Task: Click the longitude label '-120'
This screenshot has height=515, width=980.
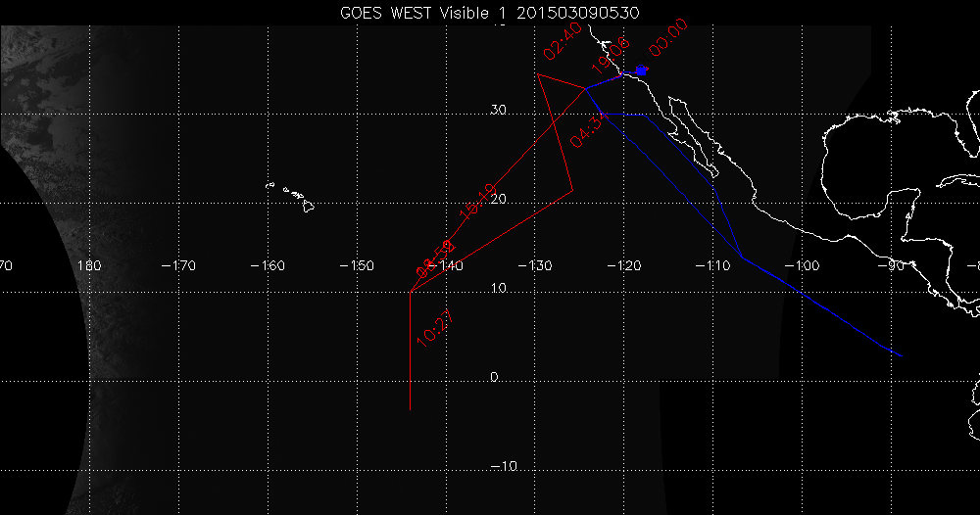Action: coord(623,265)
